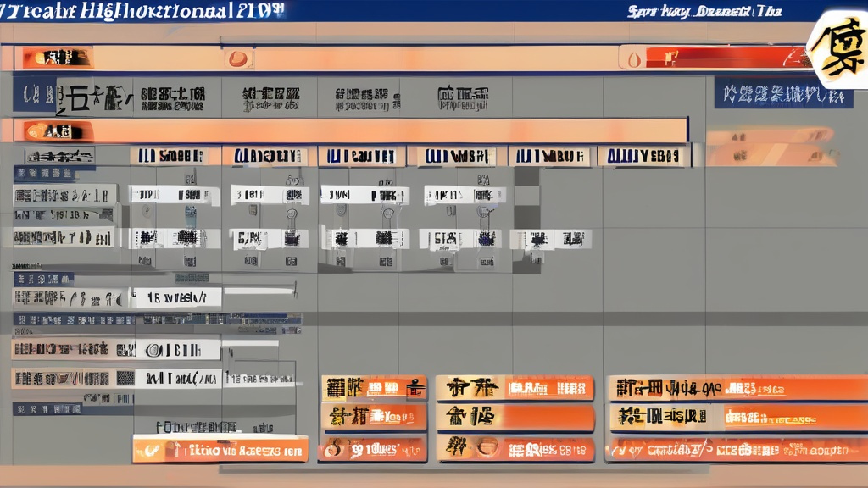868x488 pixels.
Task: Click the orange droplet icon beside the red bar
Action: click(632, 58)
